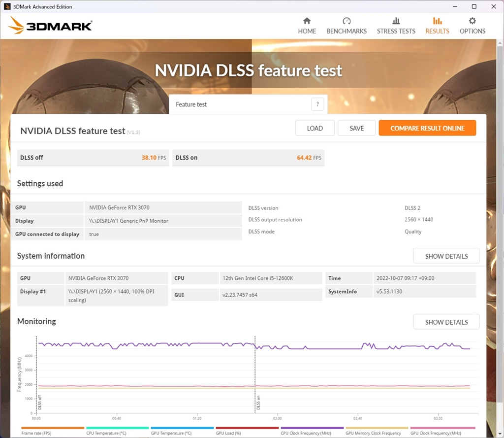This screenshot has width=504, height=438.
Task: Open the Feature test help question mark
Action: (317, 104)
